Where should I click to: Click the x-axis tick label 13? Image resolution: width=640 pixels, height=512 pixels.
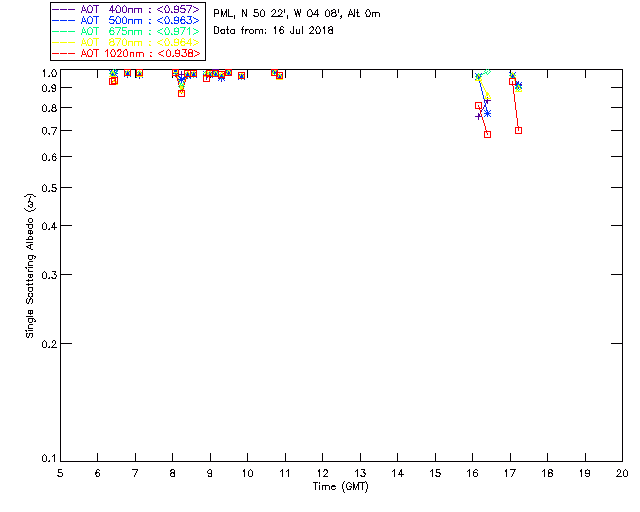(360, 474)
